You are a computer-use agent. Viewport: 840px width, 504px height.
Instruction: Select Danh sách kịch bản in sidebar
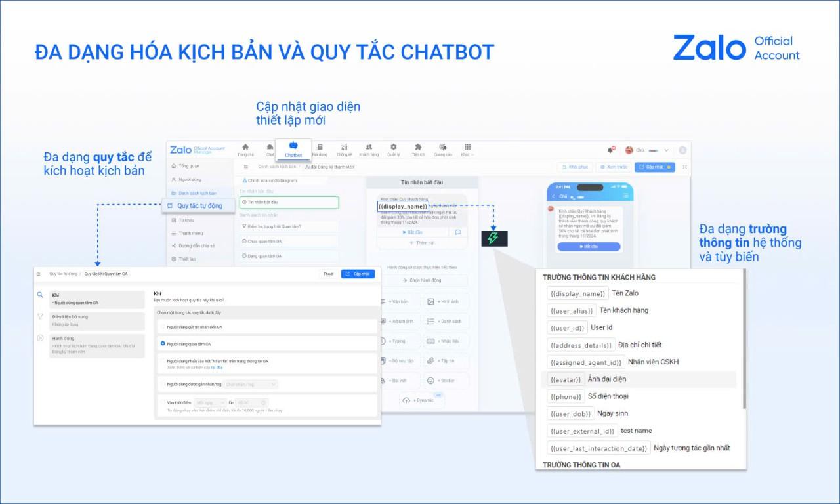[x=198, y=193]
